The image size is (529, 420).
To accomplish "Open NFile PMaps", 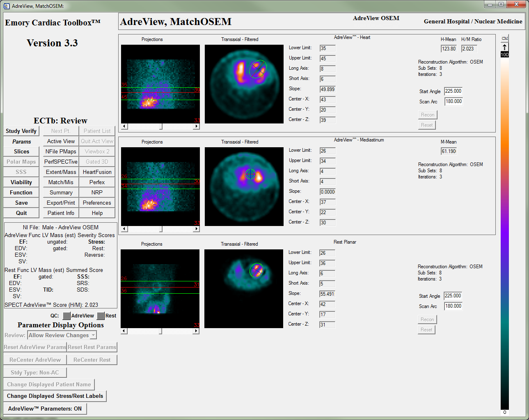I will (61, 151).
